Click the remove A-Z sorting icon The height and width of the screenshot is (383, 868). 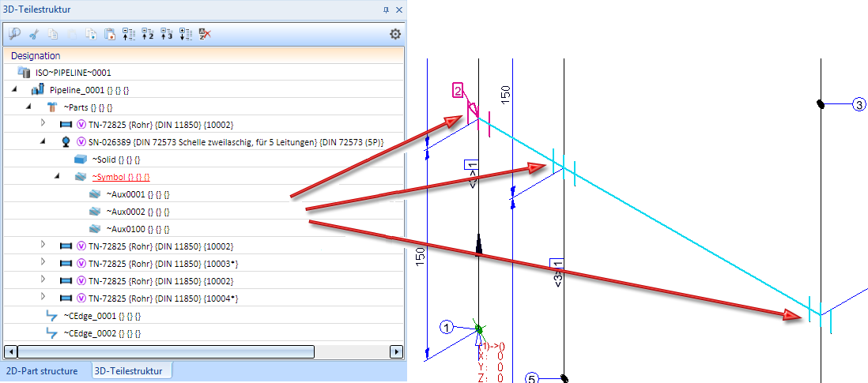[x=205, y=34]
